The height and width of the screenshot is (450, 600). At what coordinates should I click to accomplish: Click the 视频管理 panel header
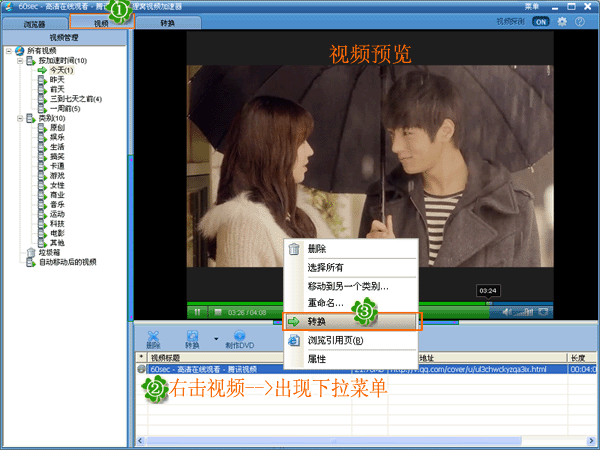64,38
